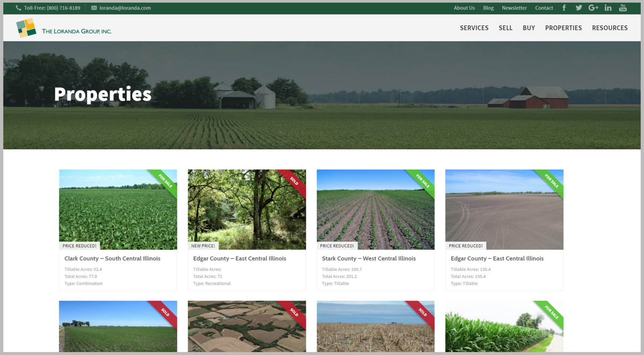The width and height of the screenshot is (644, 355).
Task: Click For Sale ribbon on Clark County card
Action: click(165, 181)
